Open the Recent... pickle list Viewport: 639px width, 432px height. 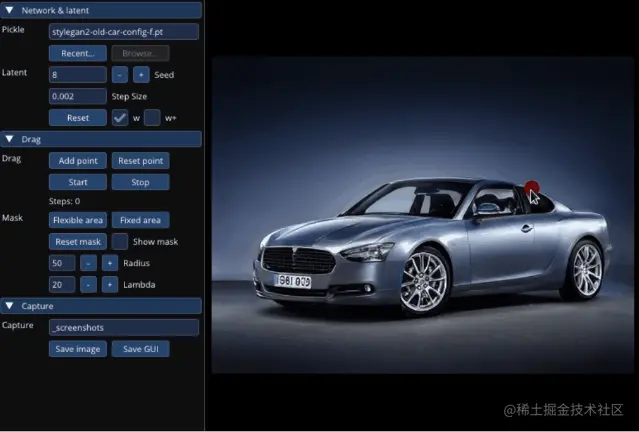pyautogui.click(x=78, y=53)
